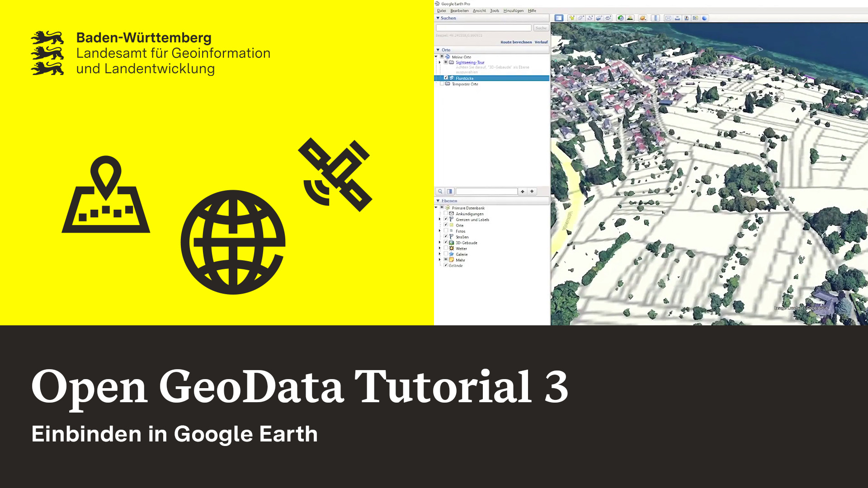Open the Add Polygon tool
Image resolution: width=868 pixels, height=488 pixels.
[x=581, y=18]
